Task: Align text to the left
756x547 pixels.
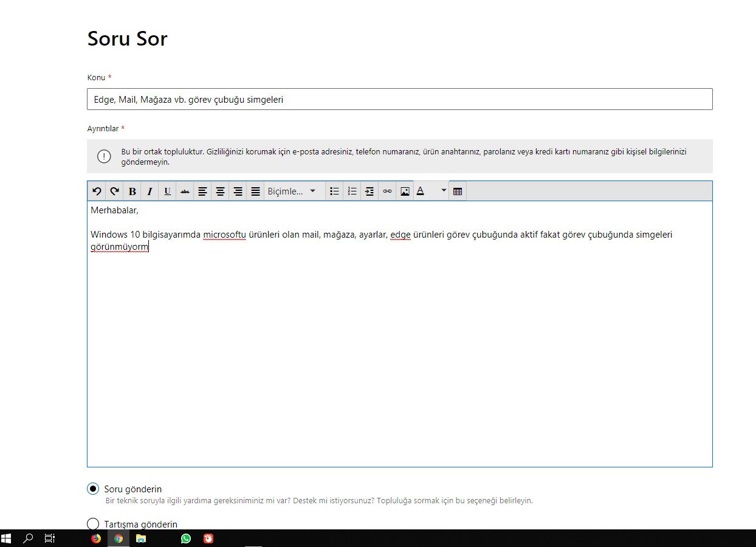Action: [202, 191]
